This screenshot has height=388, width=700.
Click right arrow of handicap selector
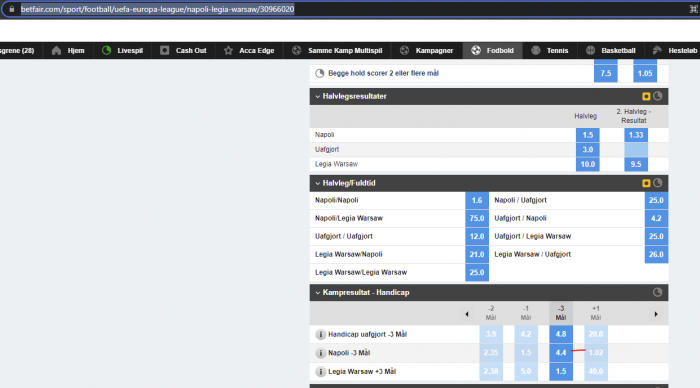tap(656, 314)
